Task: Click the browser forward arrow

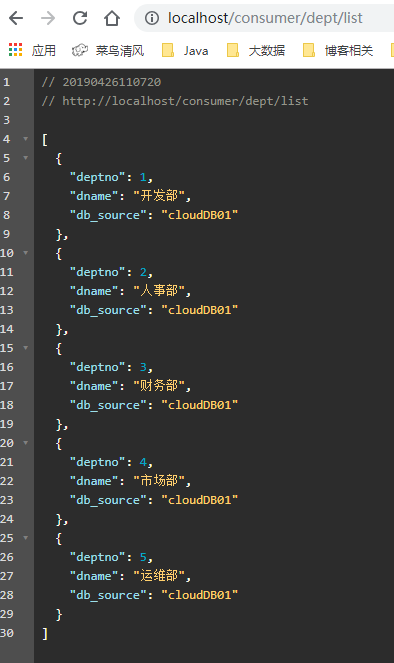Action: [48, 18]
